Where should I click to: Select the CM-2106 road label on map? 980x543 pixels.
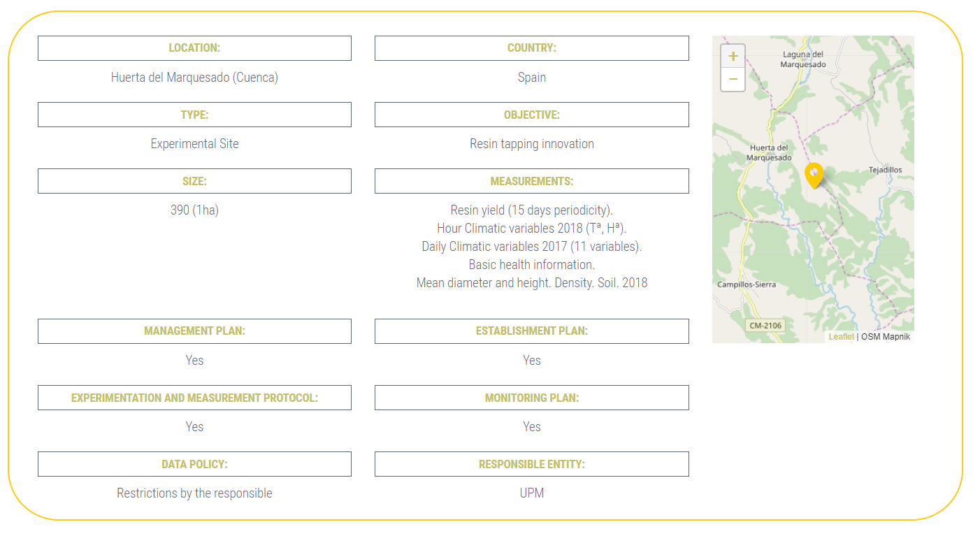(x=765, y=326)
